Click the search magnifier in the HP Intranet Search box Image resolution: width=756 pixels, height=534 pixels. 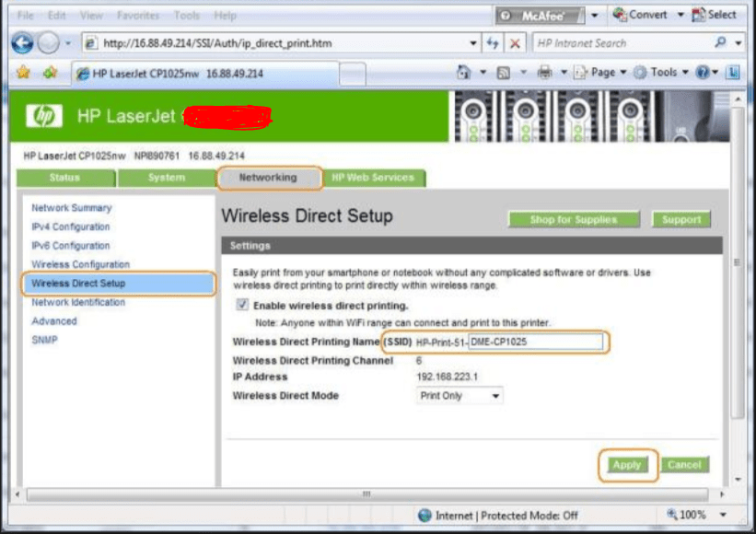point(720,42)
